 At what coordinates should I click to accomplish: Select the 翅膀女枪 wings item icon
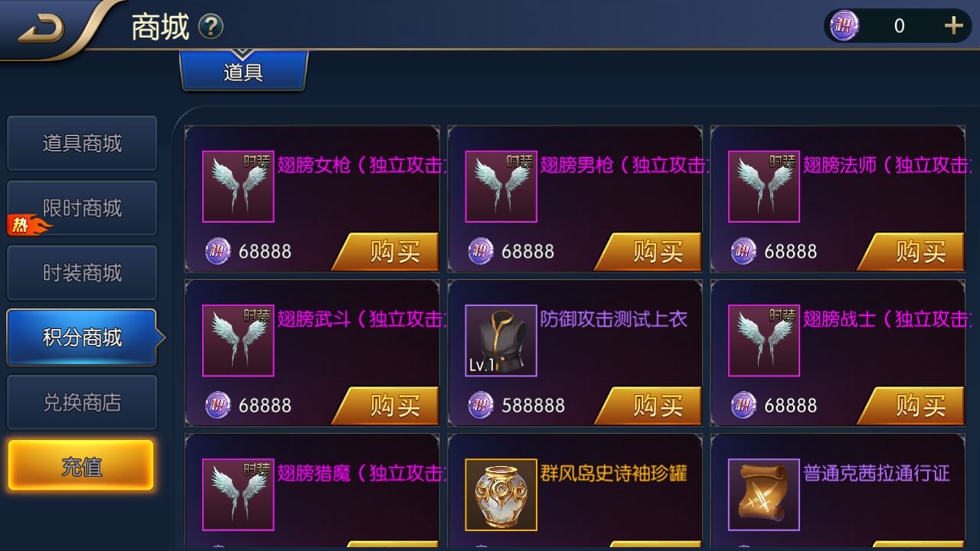coord(238,187)
